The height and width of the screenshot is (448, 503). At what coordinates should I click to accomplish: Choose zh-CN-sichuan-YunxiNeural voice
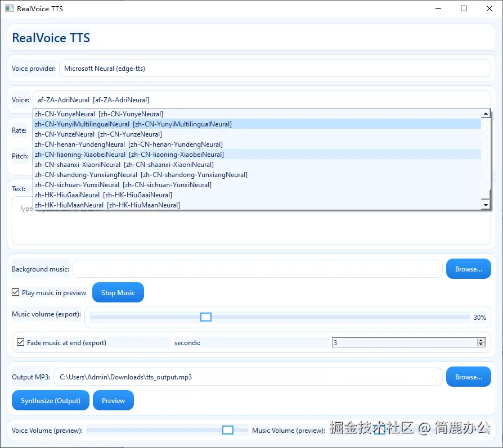tap(257, 184)
